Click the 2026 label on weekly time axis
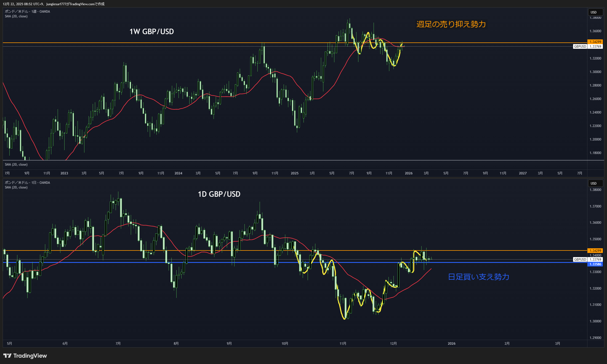The image size is (607, 364). (x=409, y=173)
